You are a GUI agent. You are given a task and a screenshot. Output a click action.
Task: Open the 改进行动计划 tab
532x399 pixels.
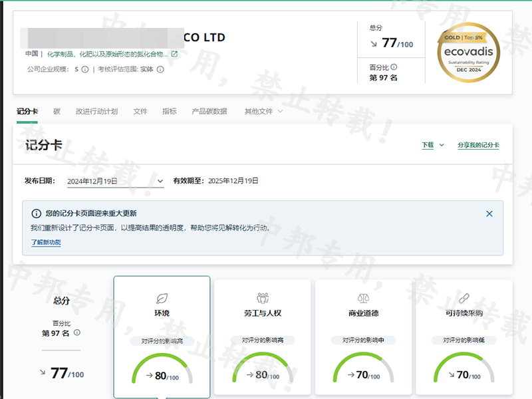click(x=96, y=112)
